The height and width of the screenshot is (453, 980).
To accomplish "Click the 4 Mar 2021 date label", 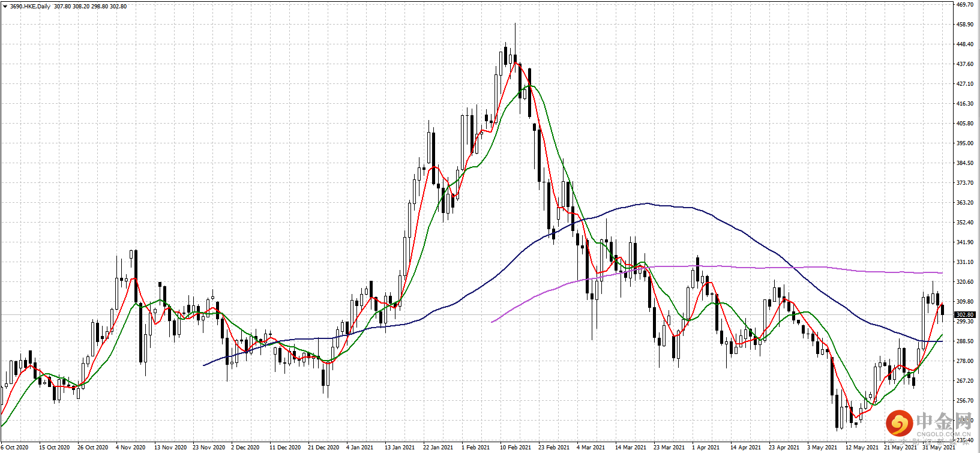I will tap(591, 448).
